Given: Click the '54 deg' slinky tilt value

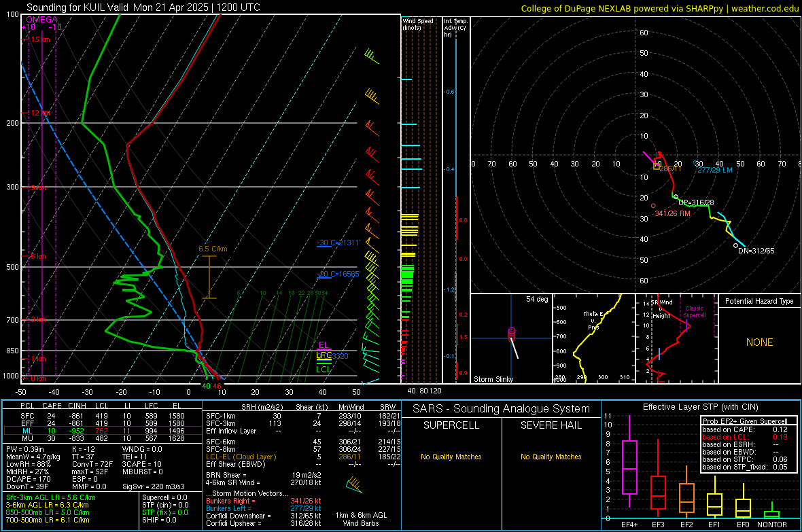Looking at the screenshot, I should tap(537, 299).
